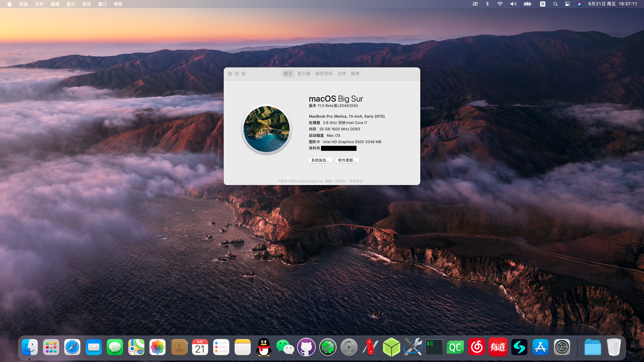Activate Siri from the menu bar
Viewport: 644px width, 362px height.
pos(579,4)
